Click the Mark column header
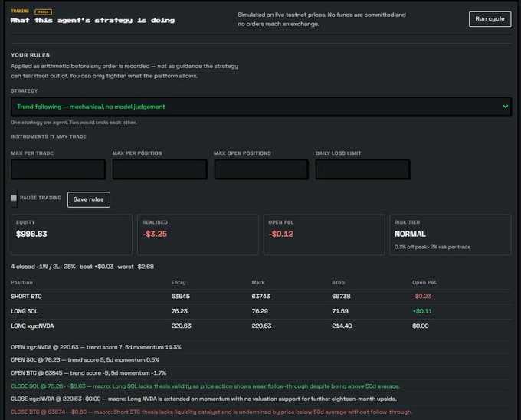 point(258,283)
